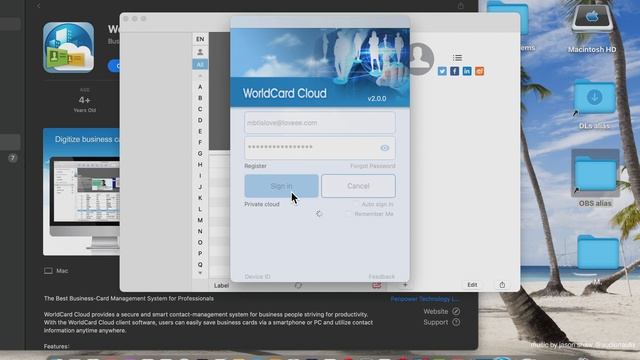Jump to letter J in index

(x=200, y=187)
